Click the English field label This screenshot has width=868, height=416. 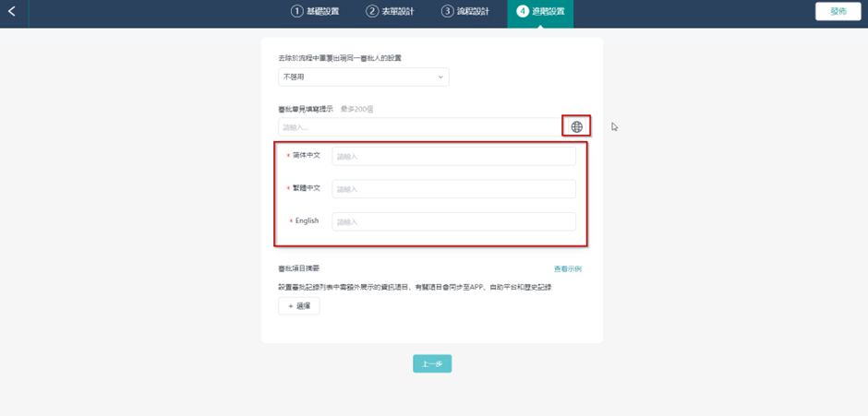[307, 221]
